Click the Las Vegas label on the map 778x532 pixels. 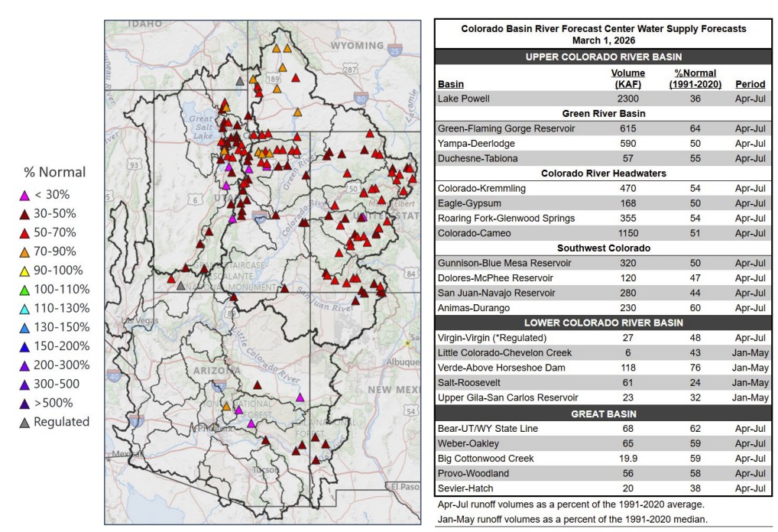click(137, 319)
